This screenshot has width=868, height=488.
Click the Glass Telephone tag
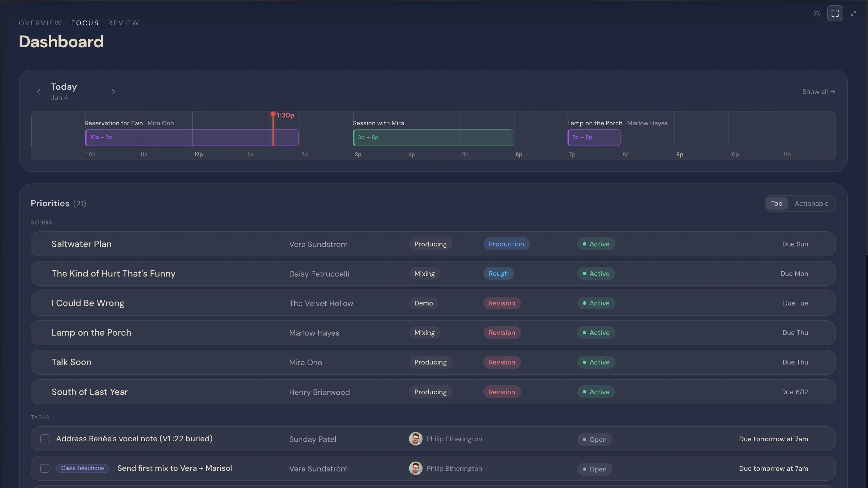[x=82, y=468]
